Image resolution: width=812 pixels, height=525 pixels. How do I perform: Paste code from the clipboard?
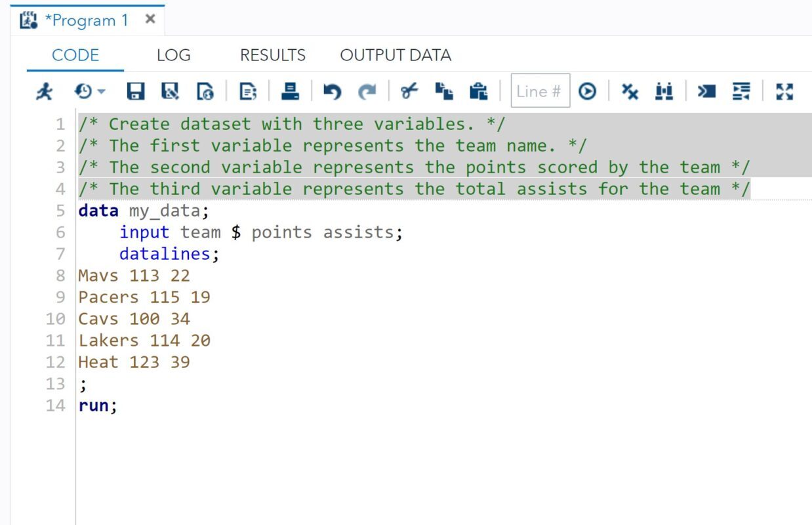479,93
